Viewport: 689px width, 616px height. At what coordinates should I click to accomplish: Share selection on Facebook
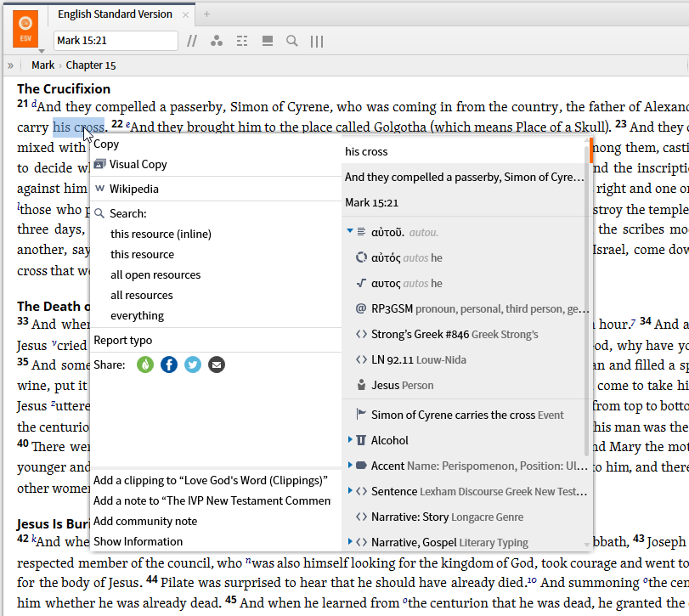[169, 365]
